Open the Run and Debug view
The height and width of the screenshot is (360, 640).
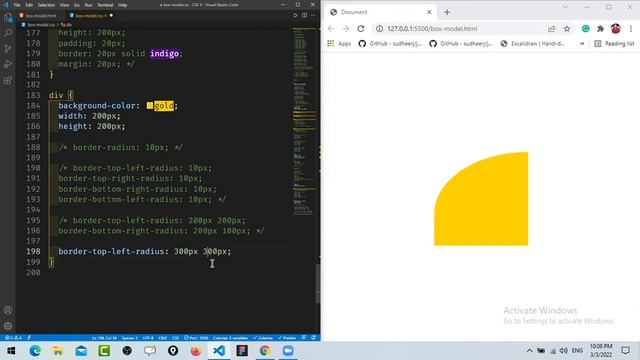(8, 64)
